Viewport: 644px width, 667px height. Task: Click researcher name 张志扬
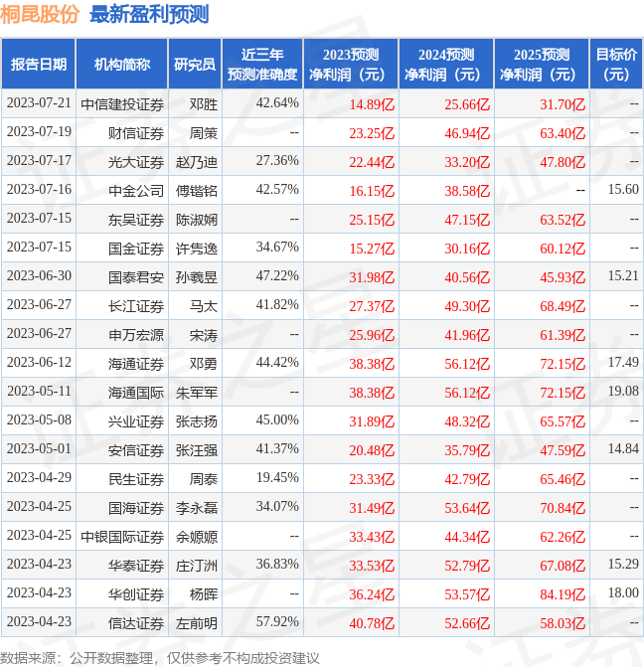pos(197,421)
